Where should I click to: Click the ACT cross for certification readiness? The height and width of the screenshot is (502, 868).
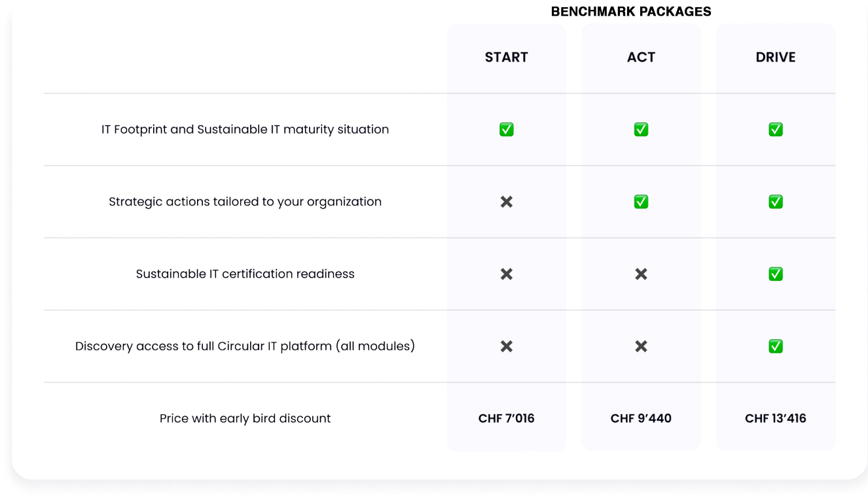click(641, 274)
